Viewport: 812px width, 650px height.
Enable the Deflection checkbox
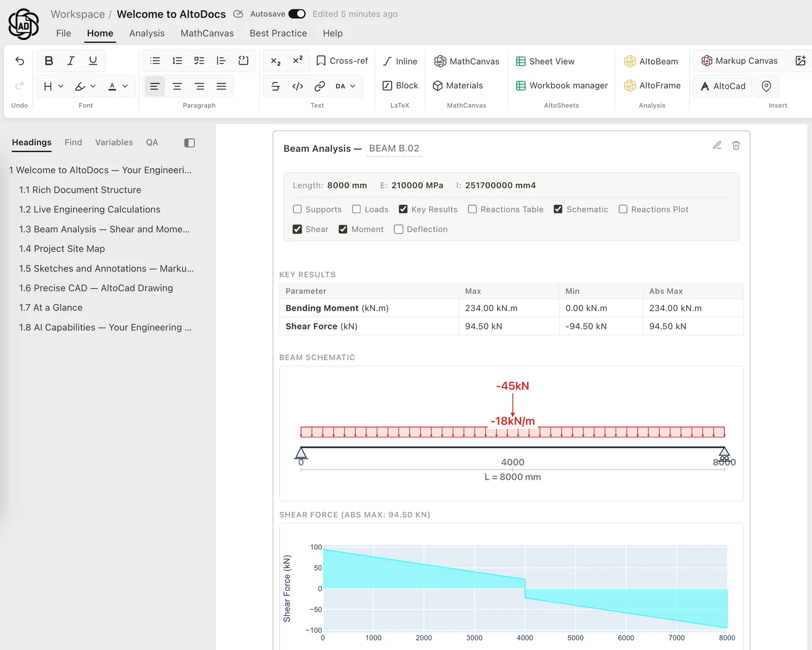(x=399, y=230)
